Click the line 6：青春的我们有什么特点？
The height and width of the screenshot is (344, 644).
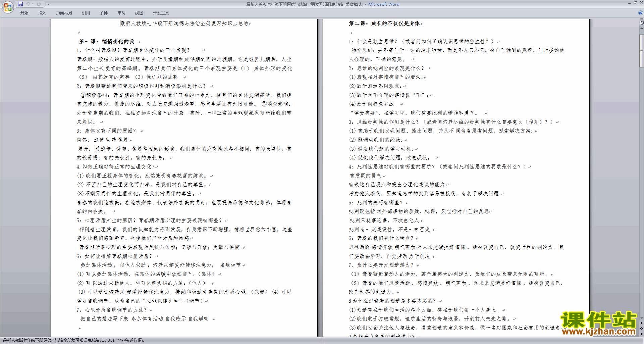tap(381, 238)
